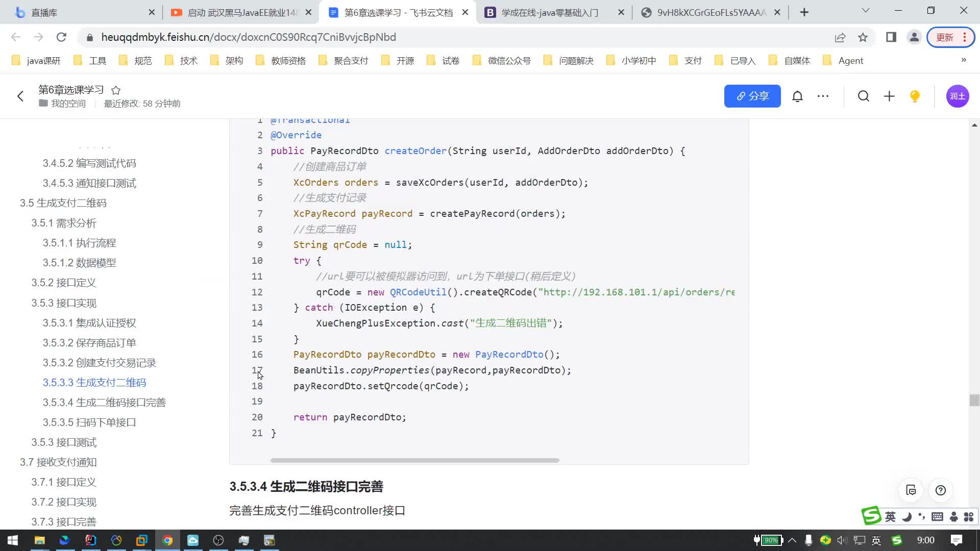
Task: Toggle the 英 input language indicator in taskbar
Action: [x=876, y=540]
